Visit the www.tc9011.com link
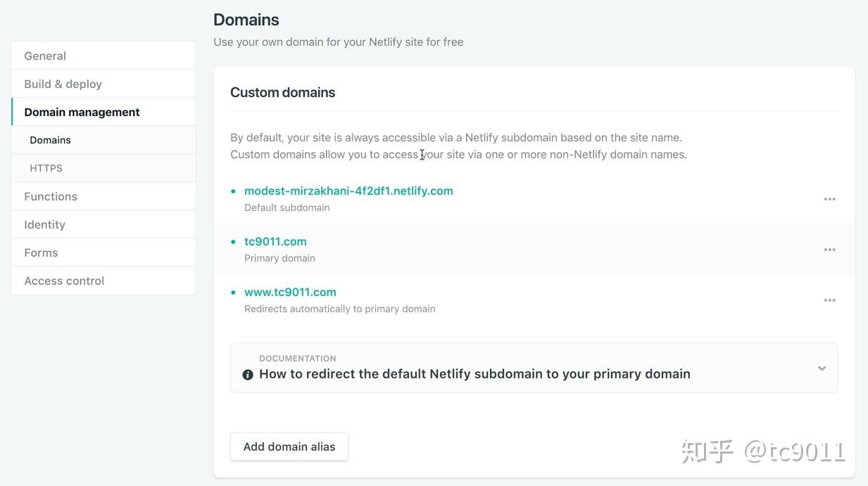868x486 pixels. (x=290, y=292)
